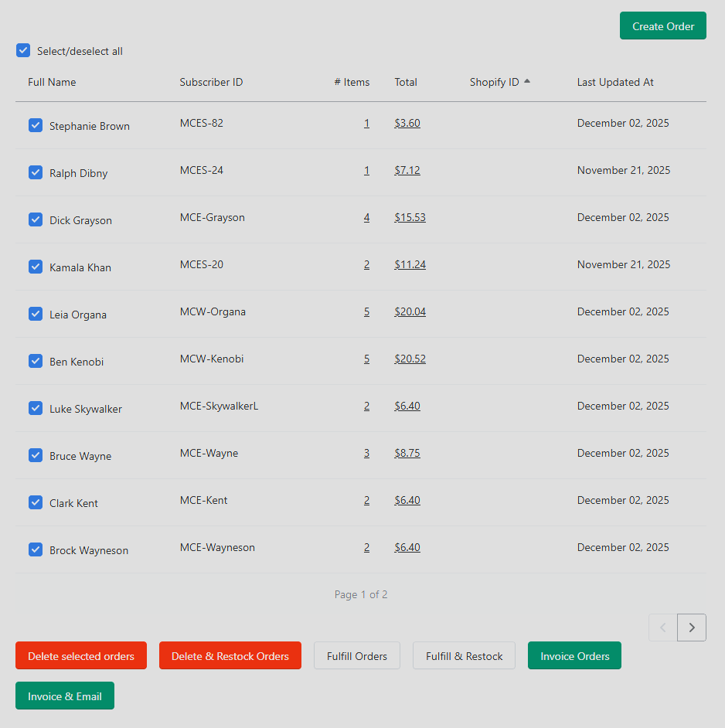Click subscriber ID MCES-20
This screenshot has width=725, height=728.
click(202, 264)
